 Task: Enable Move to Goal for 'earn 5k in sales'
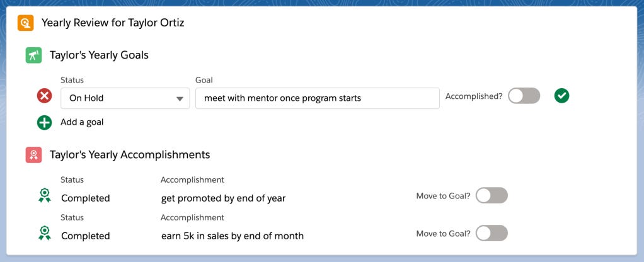[492, 234]
